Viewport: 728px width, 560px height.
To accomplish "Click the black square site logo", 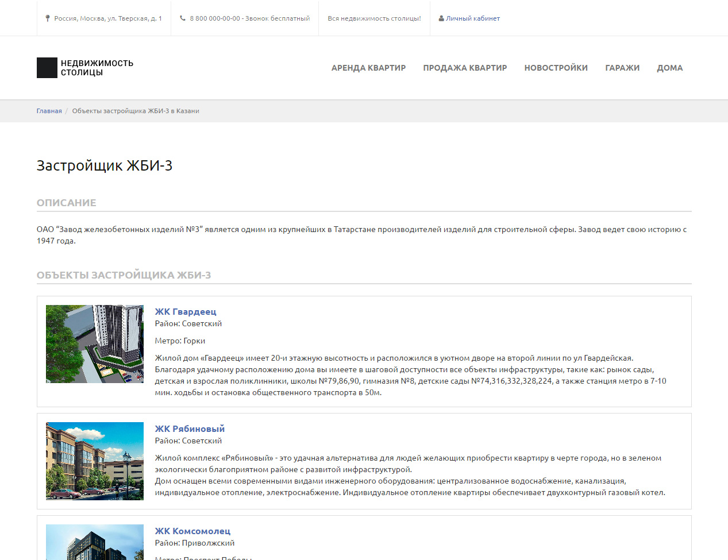I will pos(47,68).
